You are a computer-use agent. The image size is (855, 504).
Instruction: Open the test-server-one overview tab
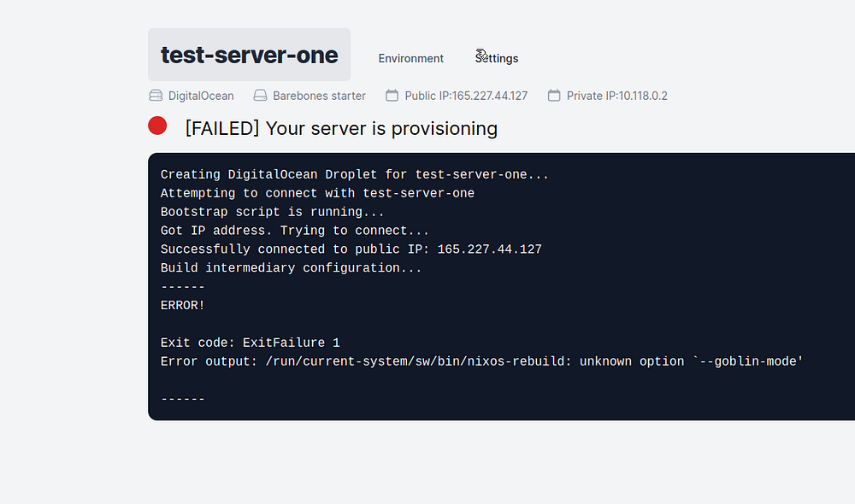tap(249, 56)
